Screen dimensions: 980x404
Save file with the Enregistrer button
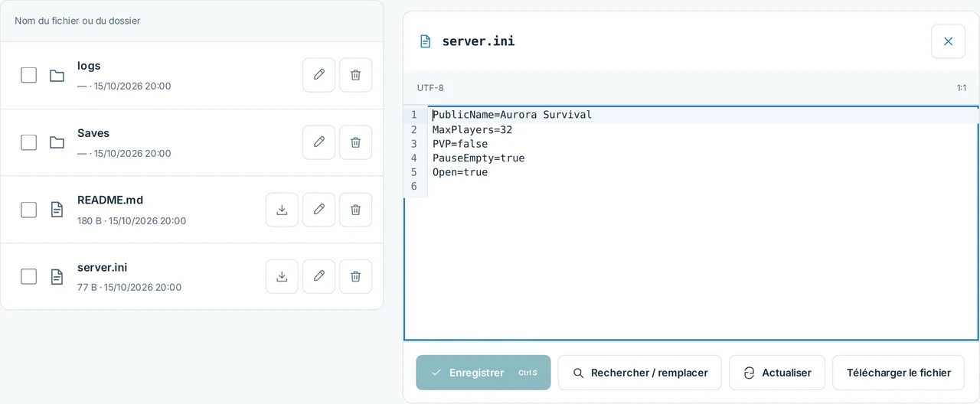(x=483, y=373)
